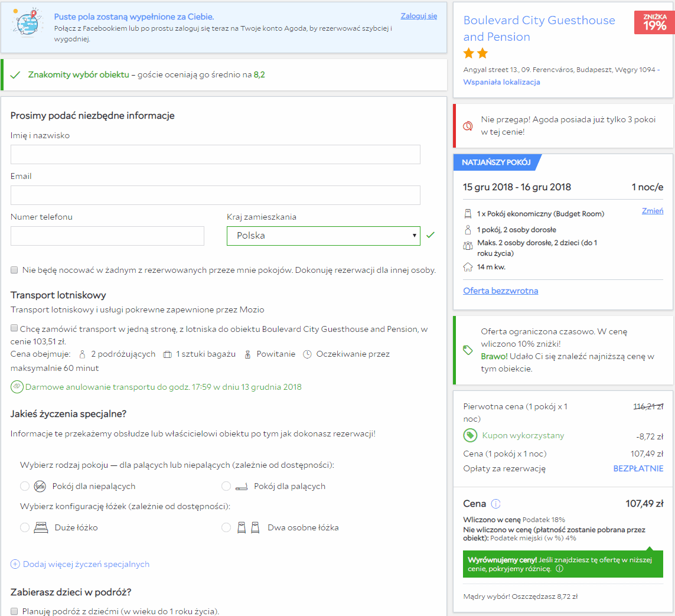Open Boulevard City Guesthouse and Pension title
This screenshot has width=675, height=616.
(x=539, y=28)
